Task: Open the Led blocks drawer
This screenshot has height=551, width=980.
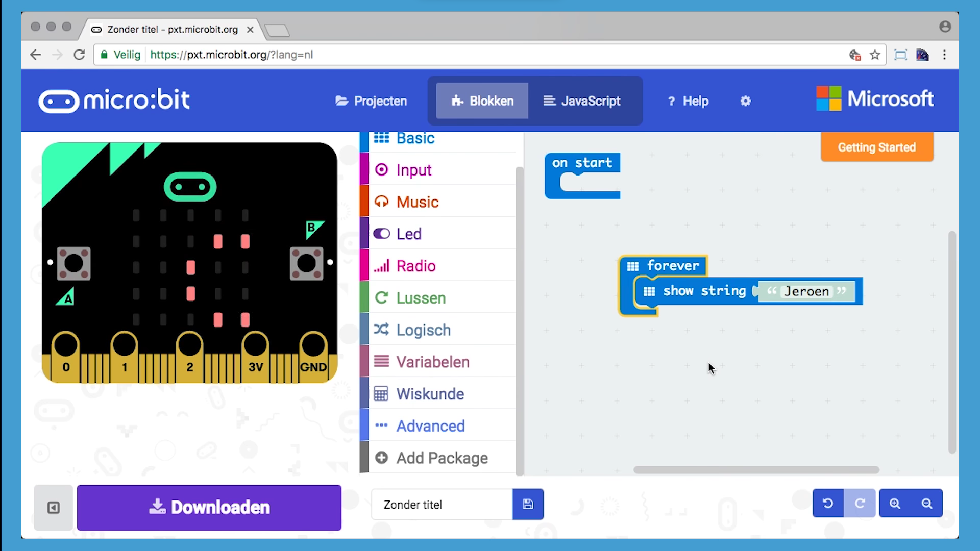Action: [409, 234]
